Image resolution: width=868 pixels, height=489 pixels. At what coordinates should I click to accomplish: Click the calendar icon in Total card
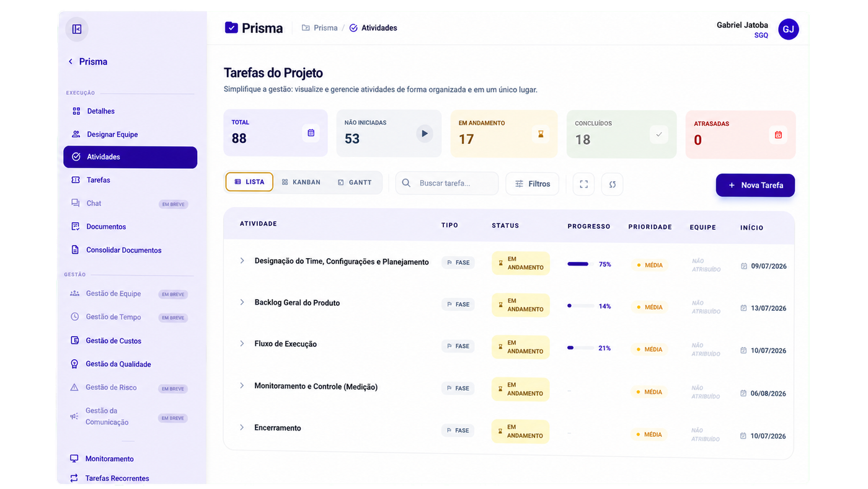coord(311,133)
